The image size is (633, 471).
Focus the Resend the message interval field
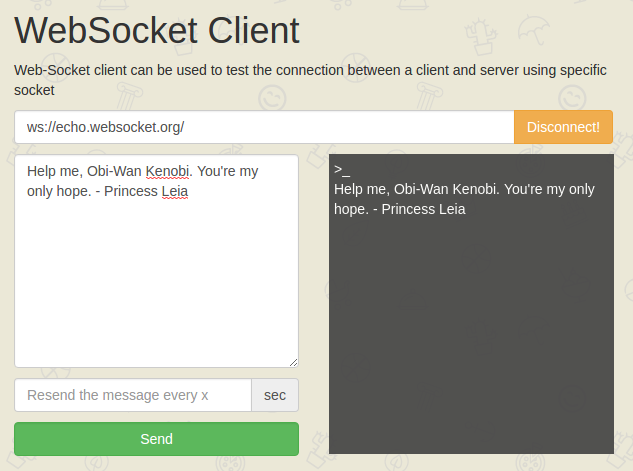[132, 395]
